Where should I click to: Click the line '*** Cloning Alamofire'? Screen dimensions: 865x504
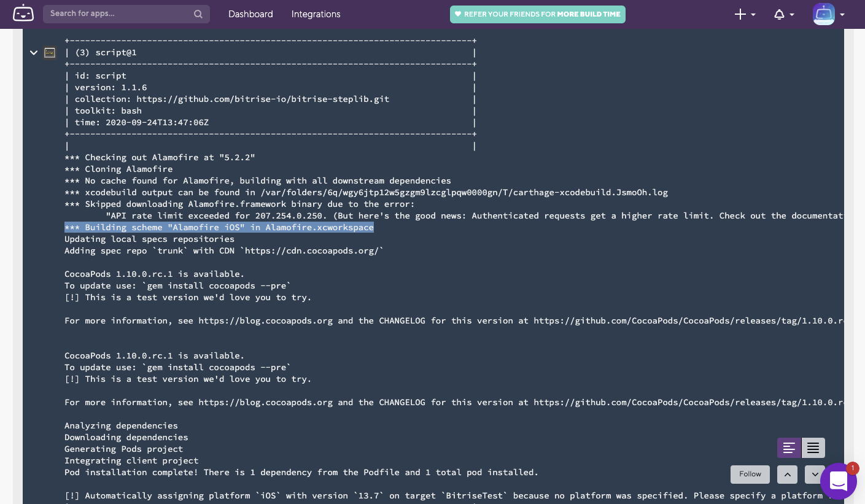pos(118,169)
